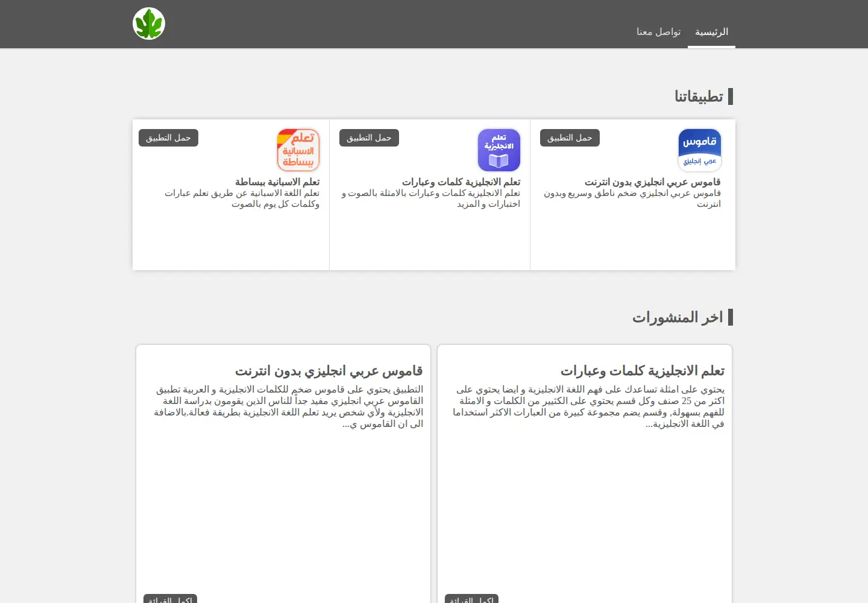868x603 pixels.
Task: Click description تعلم الانجليزية كلمات وعبارات بالامثلة بالصوت
Action: [x=431, y=198]
